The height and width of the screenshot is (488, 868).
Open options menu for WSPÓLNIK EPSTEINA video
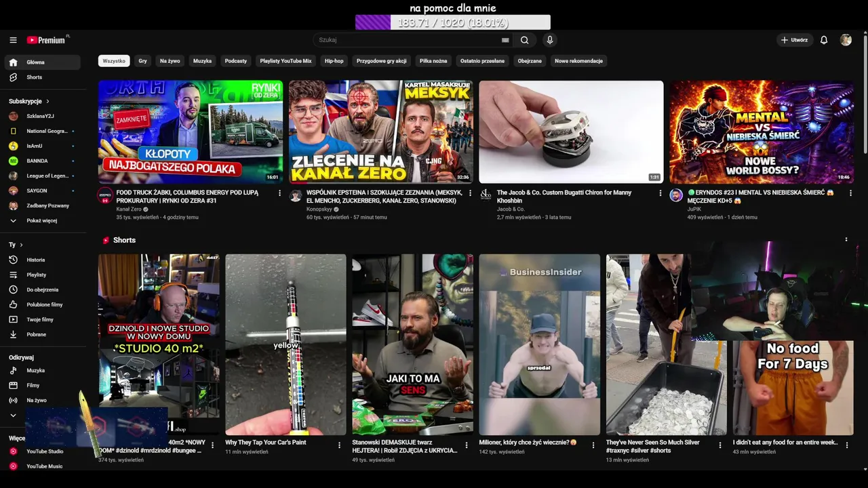point(470,193)
